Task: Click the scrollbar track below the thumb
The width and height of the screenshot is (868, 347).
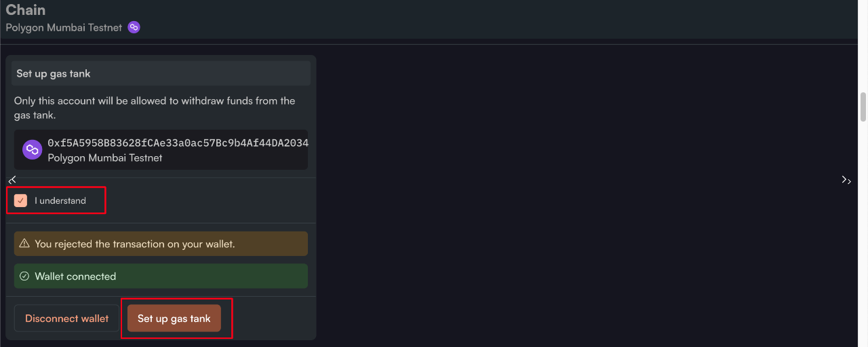Action: (x=863, y=238)
